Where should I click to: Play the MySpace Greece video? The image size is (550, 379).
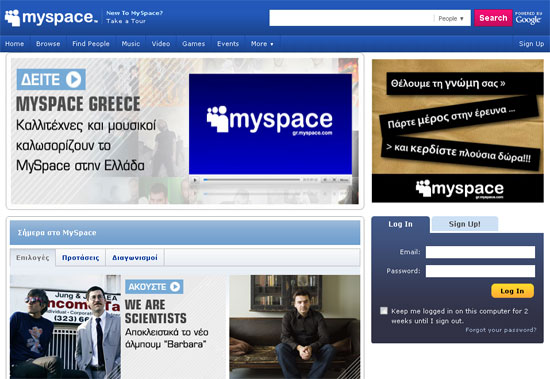[x=195, y=180]
